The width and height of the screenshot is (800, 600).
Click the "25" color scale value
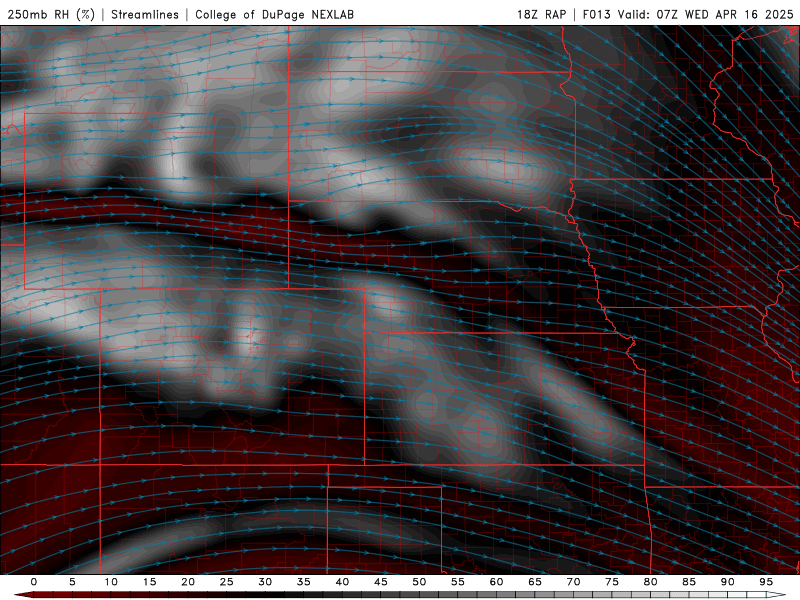[227, 582]
